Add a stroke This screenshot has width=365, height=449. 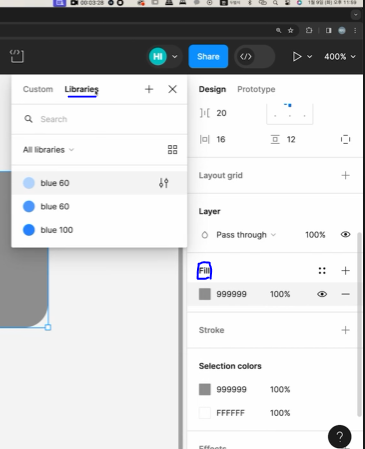pyautogui.click(x=346, y=330)
